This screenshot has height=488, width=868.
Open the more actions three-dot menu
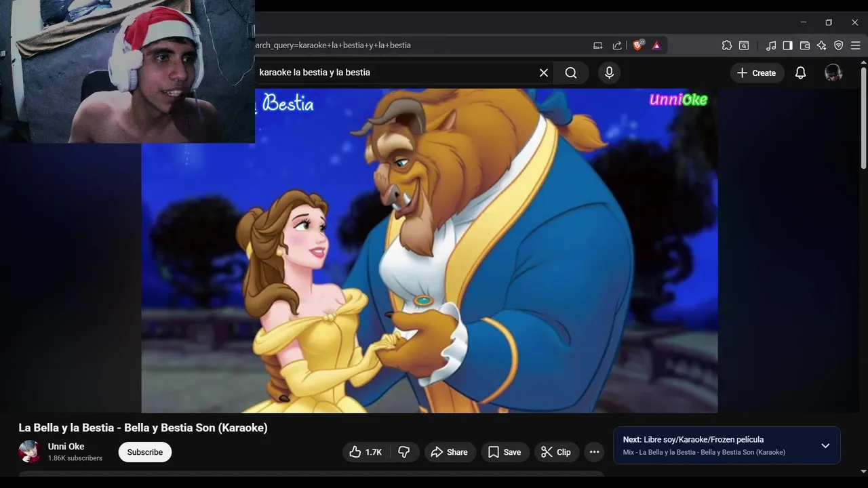[594, 452]
